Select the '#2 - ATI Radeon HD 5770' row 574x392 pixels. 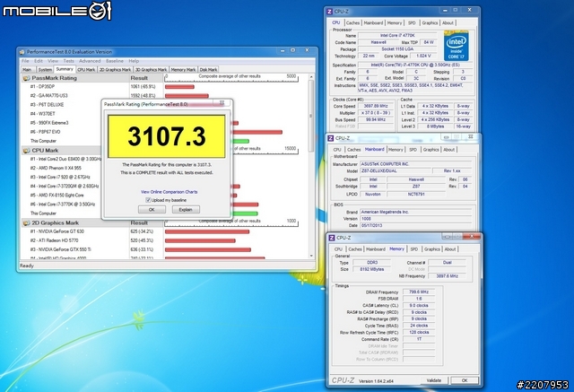pos(54,240)
